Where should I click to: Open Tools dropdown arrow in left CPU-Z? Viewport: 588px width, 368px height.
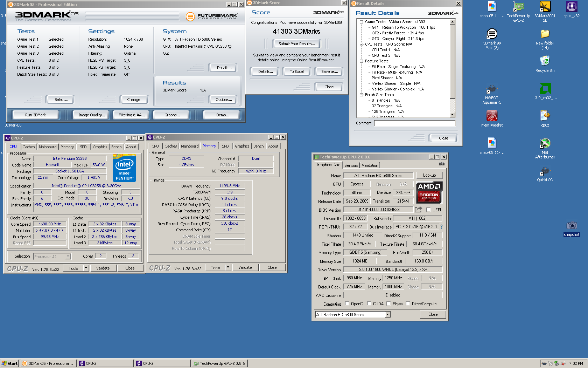click(86, 268)
